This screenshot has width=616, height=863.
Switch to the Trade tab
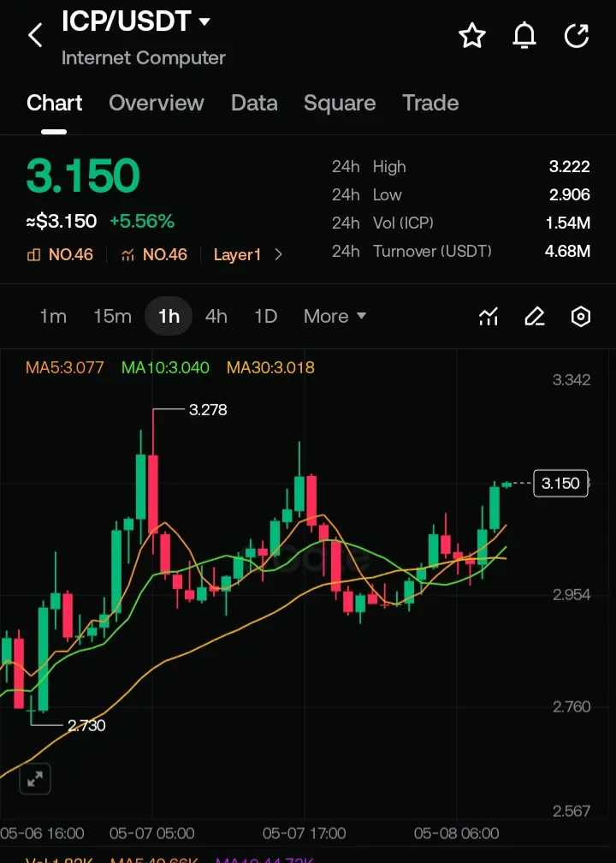point(430,103)
